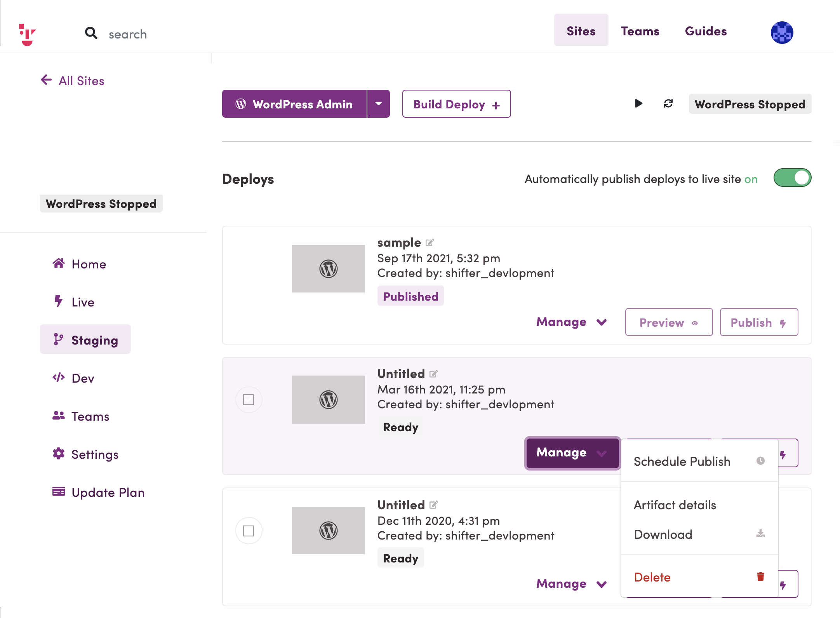Screen dimensions: 840x618
Task: Click the Shifter logo icon
Action: tap(27, 34)
